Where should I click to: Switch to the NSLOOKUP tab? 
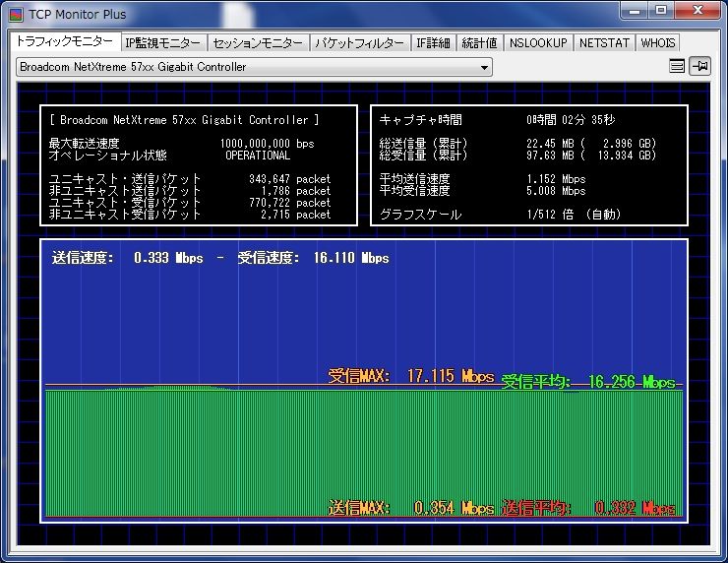point(538,43)
